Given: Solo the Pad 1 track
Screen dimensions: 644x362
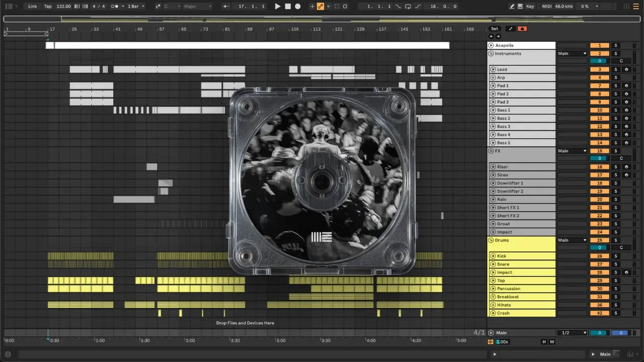Looking at the screenshot, I should click(615, 86).
